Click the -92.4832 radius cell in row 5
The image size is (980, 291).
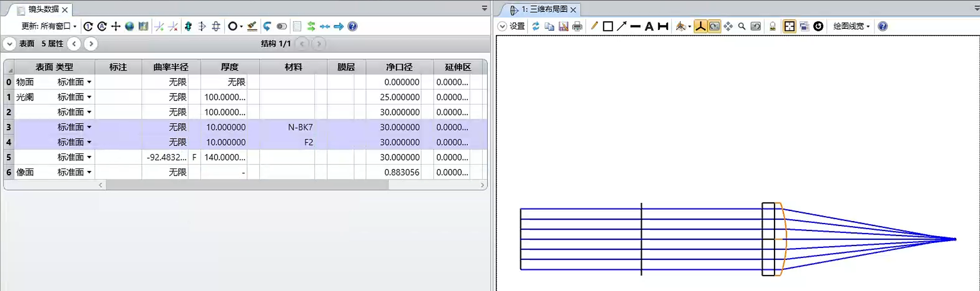[x=166, y=157]
